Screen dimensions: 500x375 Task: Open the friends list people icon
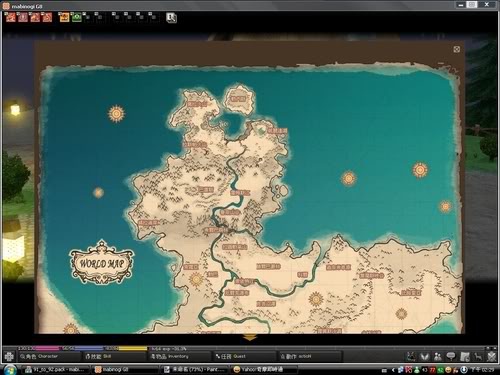[438, 356]
